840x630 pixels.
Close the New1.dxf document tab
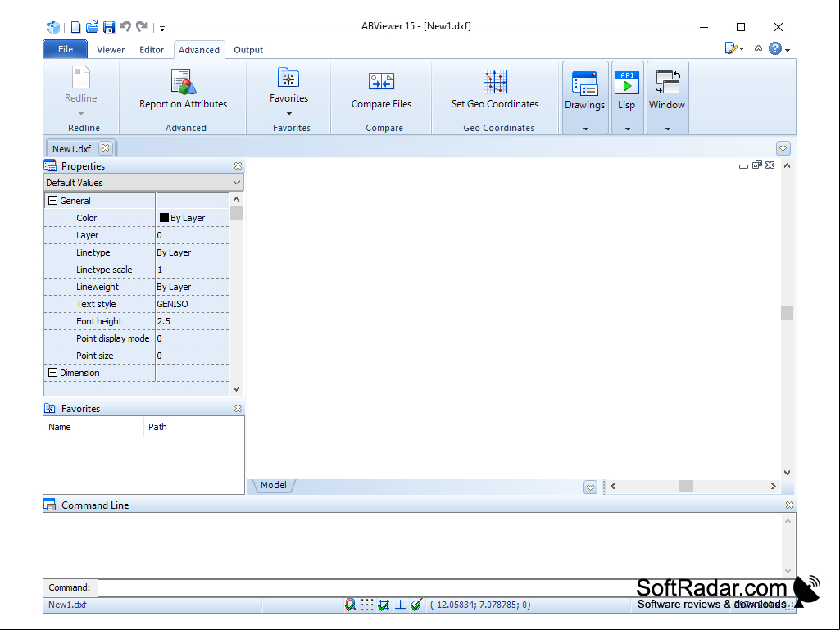[x=106, y=147]
